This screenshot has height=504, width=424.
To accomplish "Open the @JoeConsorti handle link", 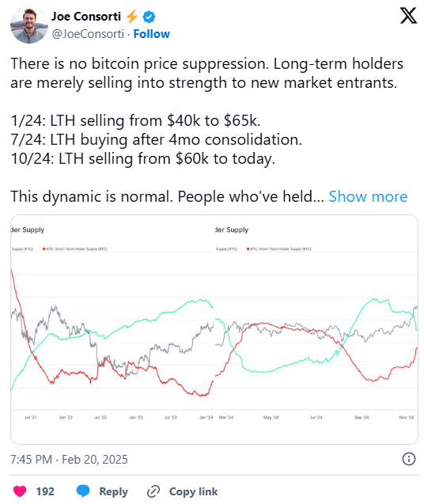I will [x=88, y=34].
